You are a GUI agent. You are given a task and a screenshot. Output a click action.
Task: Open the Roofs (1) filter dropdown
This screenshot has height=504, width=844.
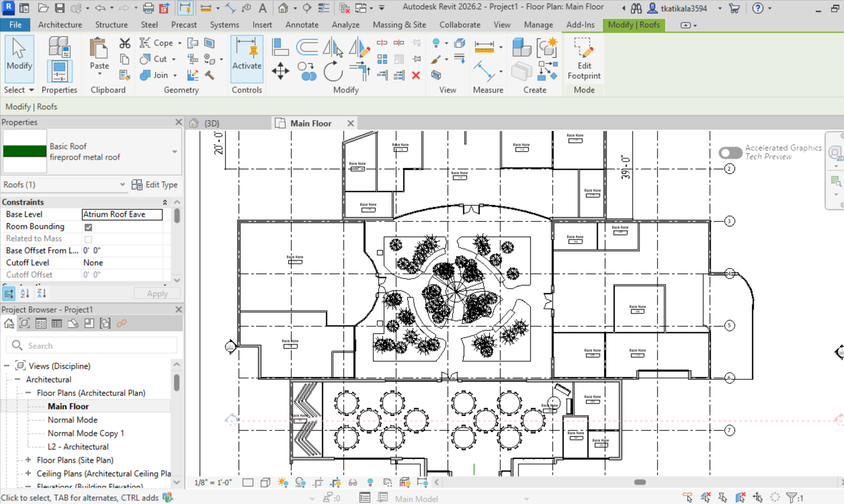pos(122,185)
